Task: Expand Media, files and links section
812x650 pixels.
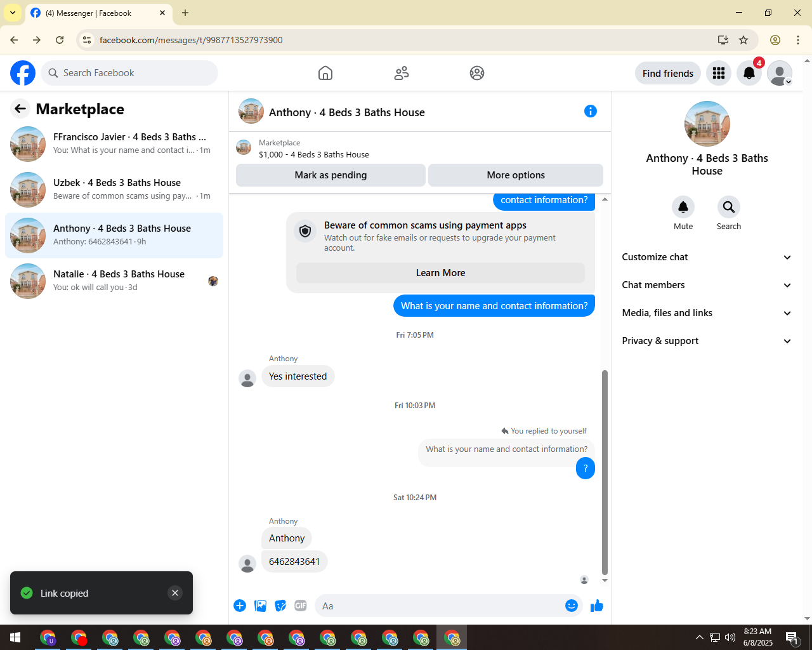Action: click(707, 313)
